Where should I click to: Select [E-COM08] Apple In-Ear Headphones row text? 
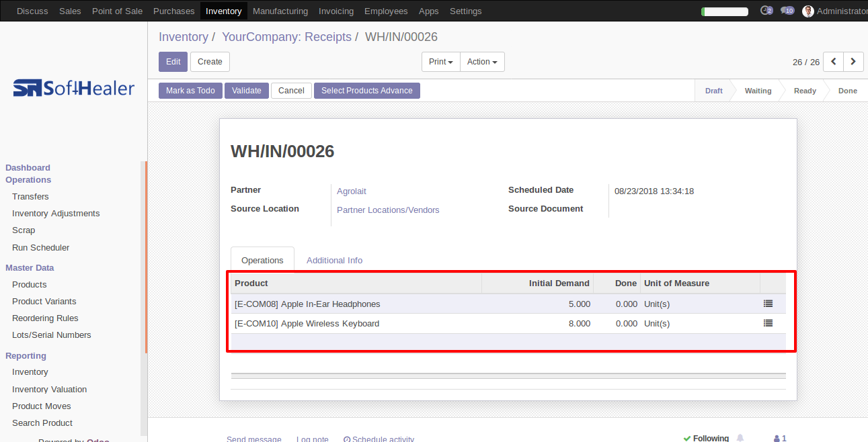307,304
